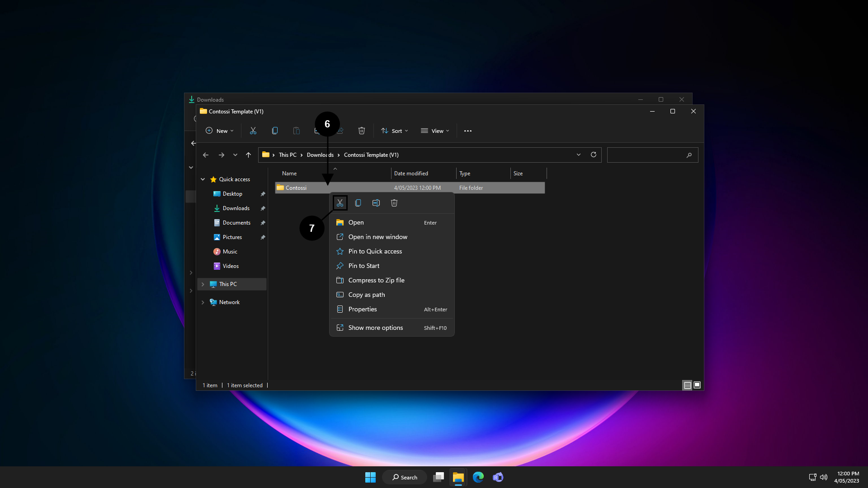868x488 pixels.
Task: Choose Show more options entry
Action: point(375,328)
